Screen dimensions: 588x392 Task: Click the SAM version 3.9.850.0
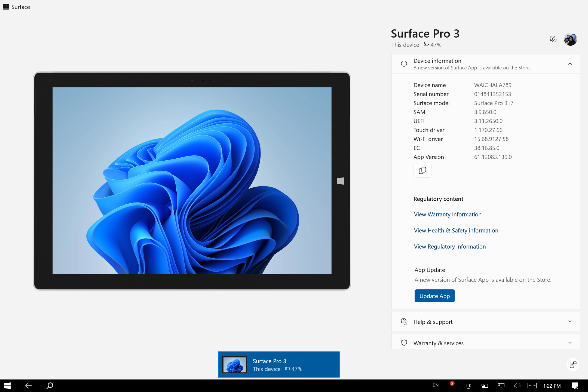click(485, 112)
